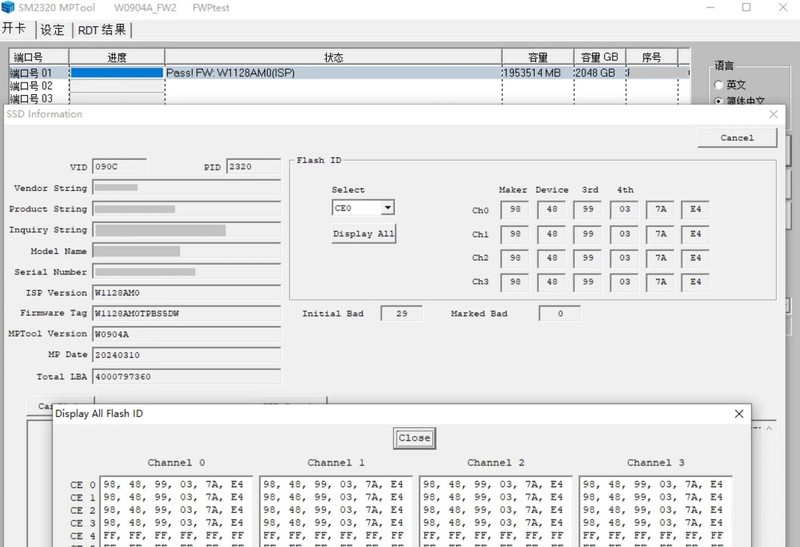Select the 简体中文 language option

[x=718, y=101]
